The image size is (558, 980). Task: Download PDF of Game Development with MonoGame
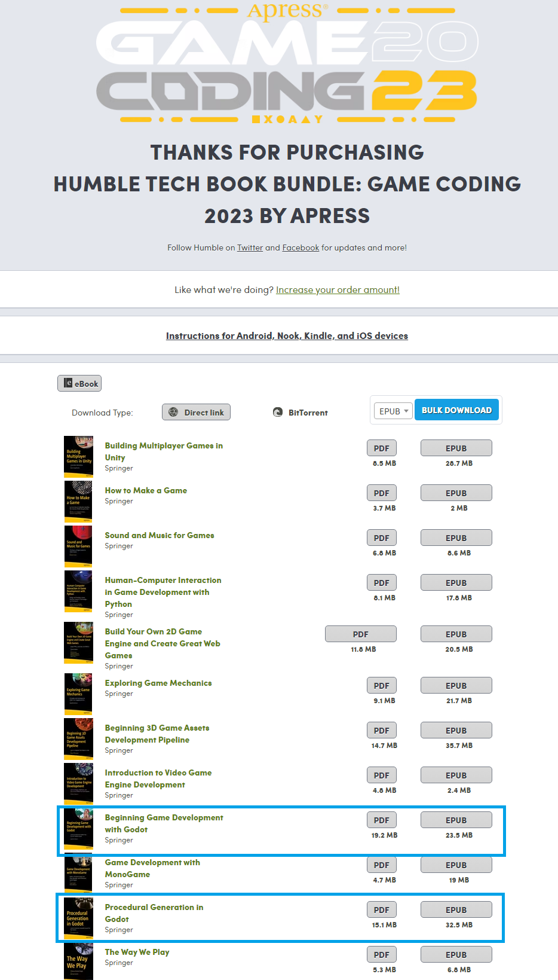[x=381, y=865]
